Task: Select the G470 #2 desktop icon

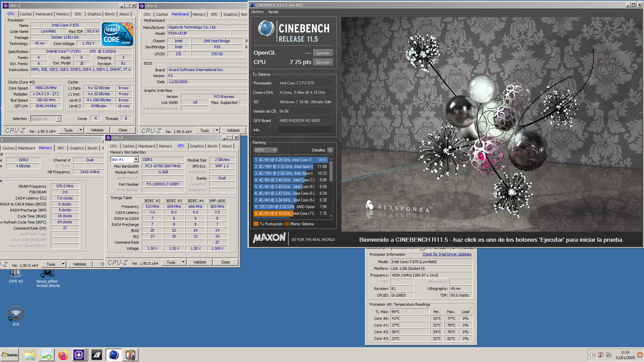Action: (x=16, y=277)
